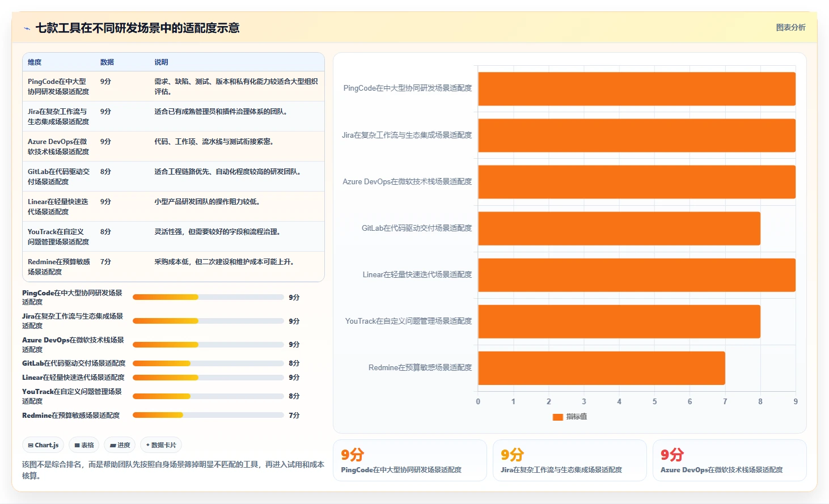Click the description '小型产品研发团队的操作阻力较低。'
The width and height of the screenshot is (829, 504).
208,202
